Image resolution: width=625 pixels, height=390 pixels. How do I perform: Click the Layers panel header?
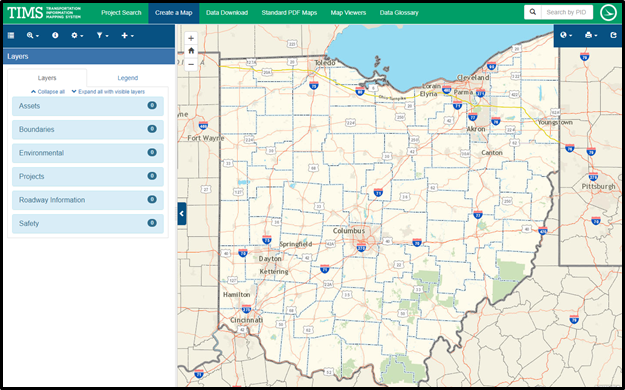click(89, 56)
